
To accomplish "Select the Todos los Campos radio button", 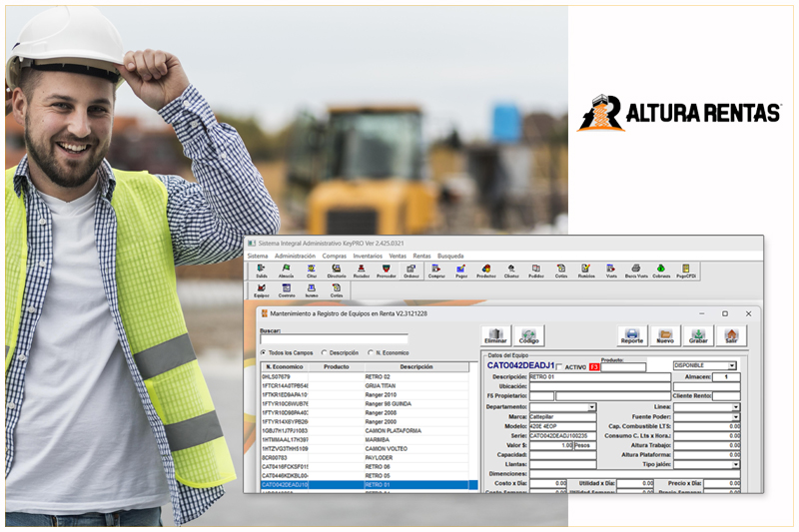I will pos(264,352).
